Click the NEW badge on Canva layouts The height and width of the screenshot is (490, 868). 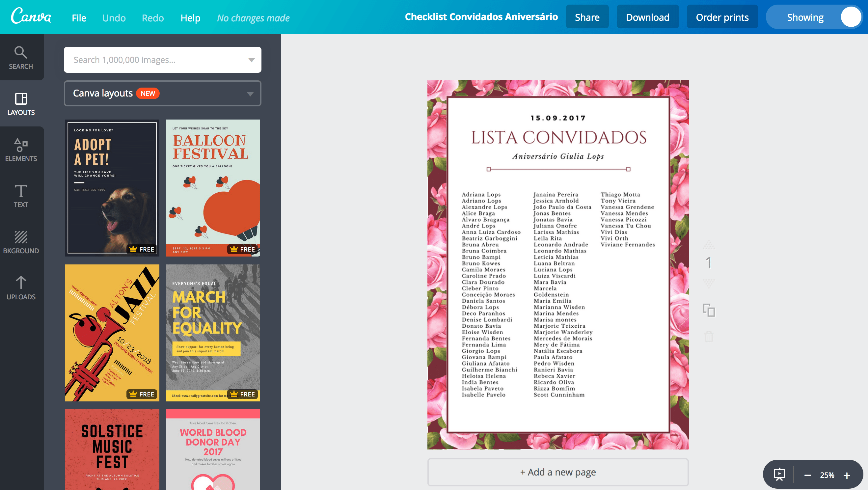tap(148, 93)
